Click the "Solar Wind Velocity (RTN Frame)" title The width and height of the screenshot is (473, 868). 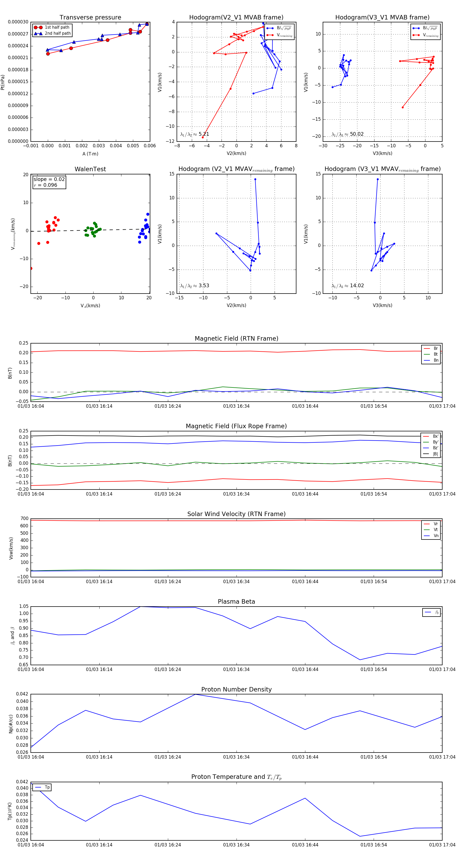(236, 514)
